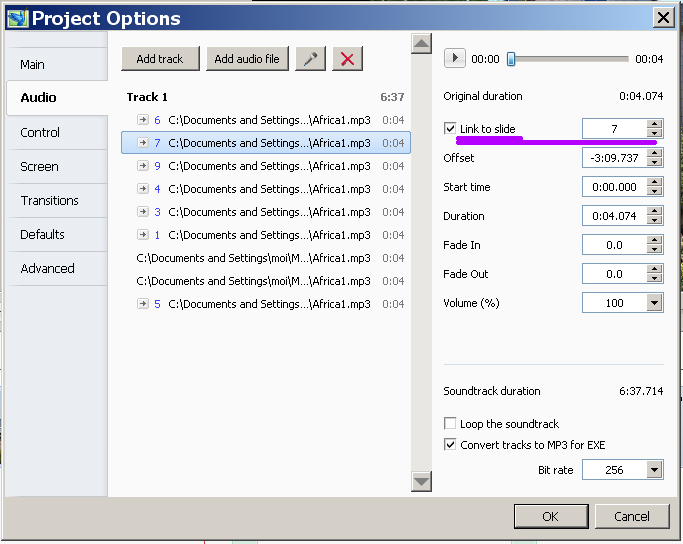Click the audio preview position slider
This screenshot has height=544, width=683.
[x=570, y=59]
